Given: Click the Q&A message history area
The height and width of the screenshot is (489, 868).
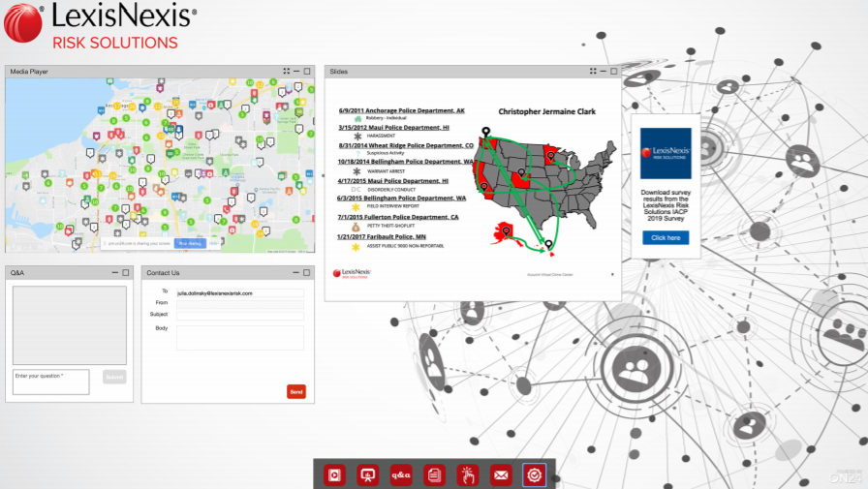Looking at the screenshot, I should [69, 325].
